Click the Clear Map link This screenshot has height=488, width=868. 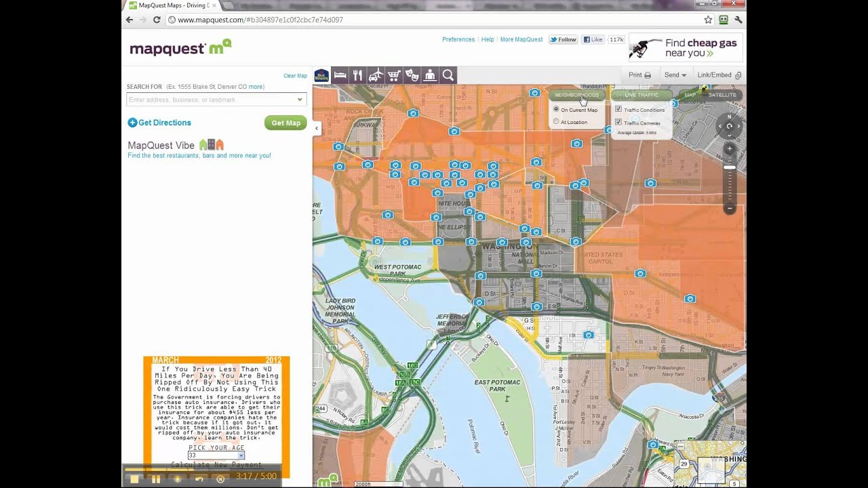(295, 76)
